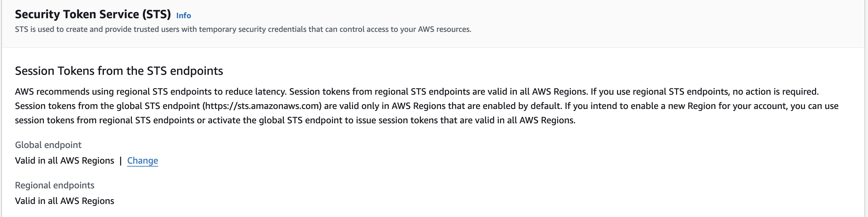Click the Security Token Service (STS) heading
Viewport: 868px width, 217px height.
(x=93, y=14)
